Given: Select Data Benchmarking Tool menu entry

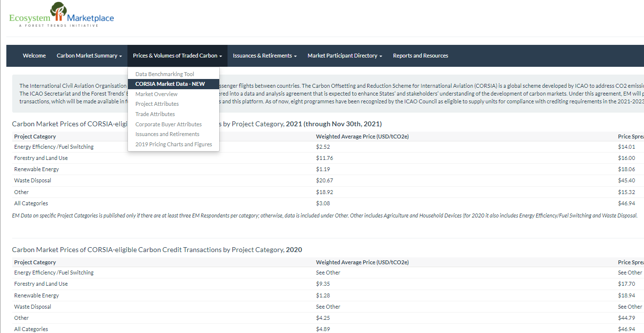Looking at the screenshot, I should (165, 74).
